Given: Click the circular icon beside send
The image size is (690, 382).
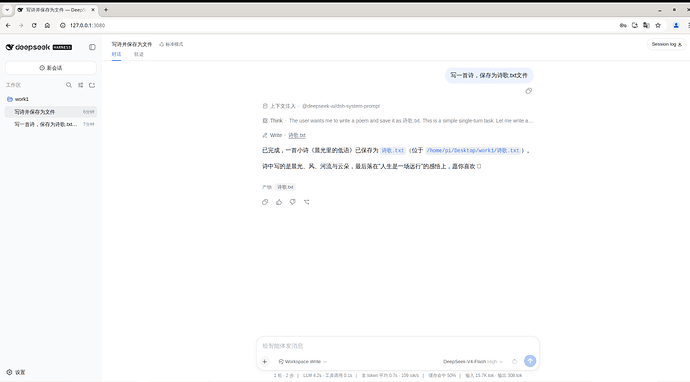Looking at the screenshot, I should click(x=514, y=361).
